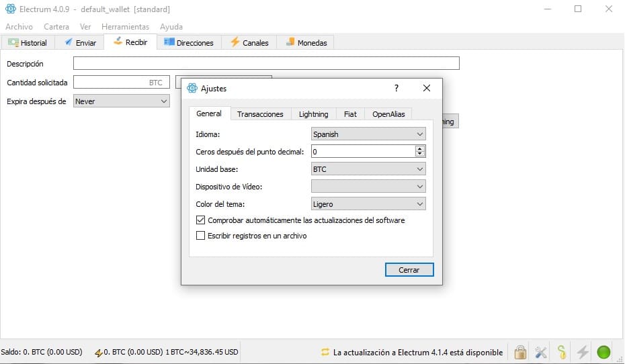625x364 pixels.
Task: Maximize the Electrum window
Action: tap(578, 9)
